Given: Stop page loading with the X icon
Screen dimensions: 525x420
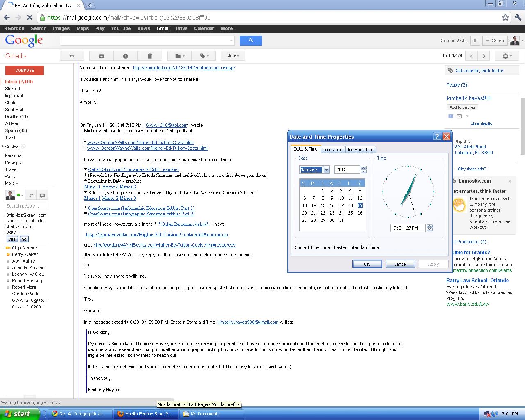Looking at the screenshot, I should pos(30,18).
